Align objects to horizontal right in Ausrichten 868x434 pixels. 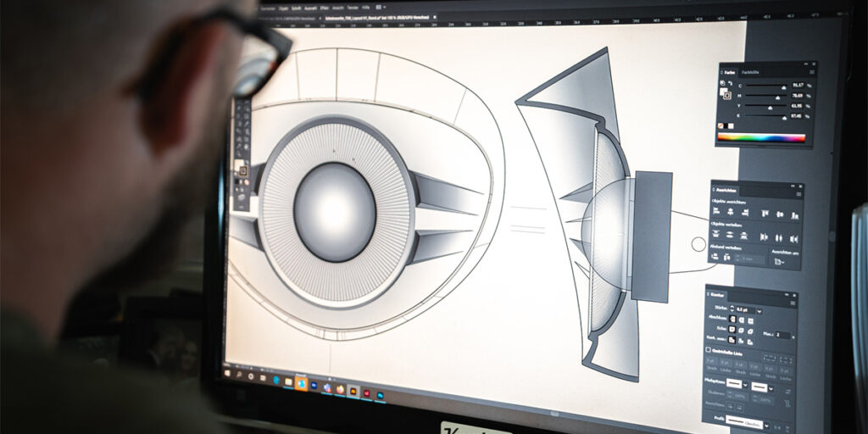point(745,213)
